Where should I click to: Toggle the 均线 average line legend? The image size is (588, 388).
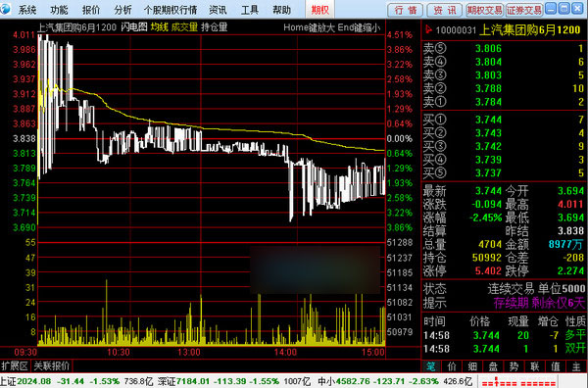(x=160, y=27)
